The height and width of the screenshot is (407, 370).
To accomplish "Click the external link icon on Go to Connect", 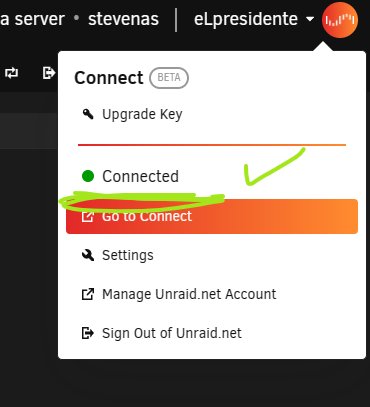I will [x=88, y=216].
